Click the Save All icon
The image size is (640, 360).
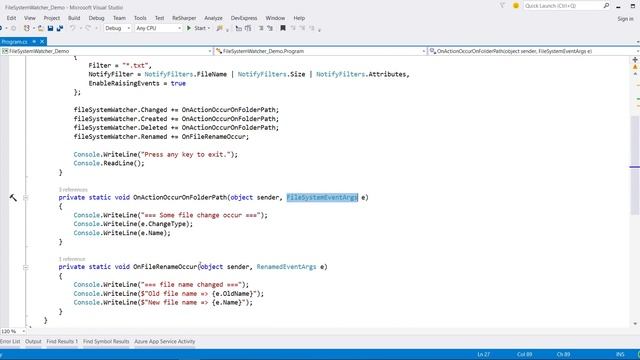click(x=60, y=28)
